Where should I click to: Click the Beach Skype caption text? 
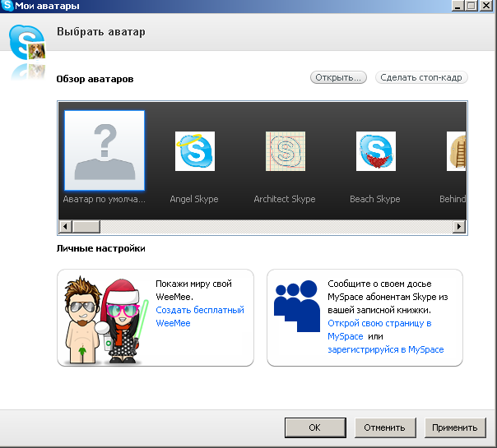click(375, 199)
